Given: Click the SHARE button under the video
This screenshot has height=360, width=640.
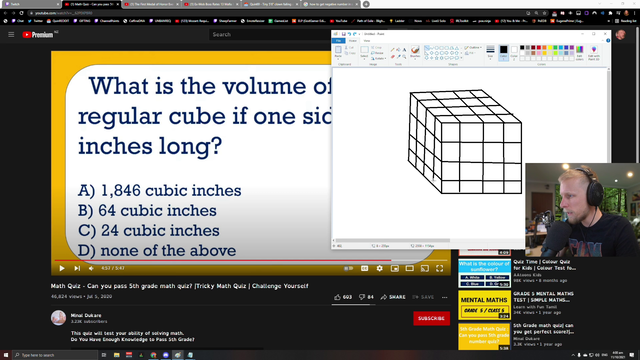Looking at the screenshot, I should click(393, 297).
